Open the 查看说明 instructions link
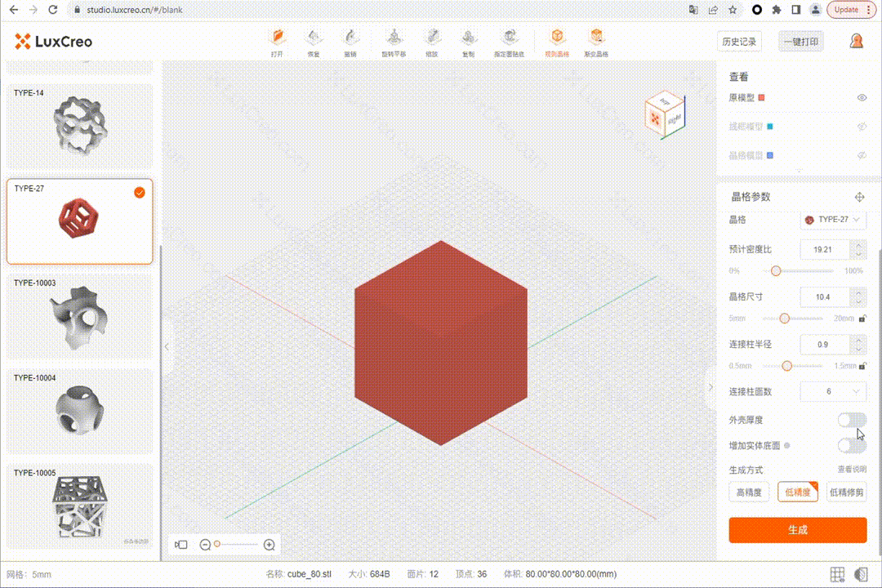Viewport: 882px width, 588px height. [x=852, y=470]
